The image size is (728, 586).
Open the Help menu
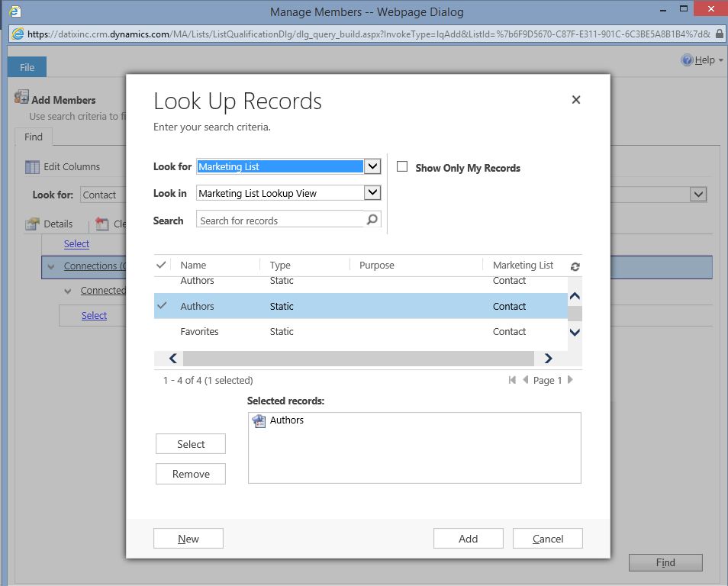(702, 60)
